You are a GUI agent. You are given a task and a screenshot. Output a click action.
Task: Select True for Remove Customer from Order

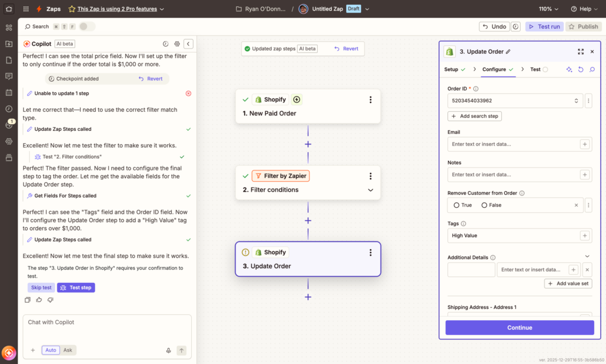pos(456,205)
